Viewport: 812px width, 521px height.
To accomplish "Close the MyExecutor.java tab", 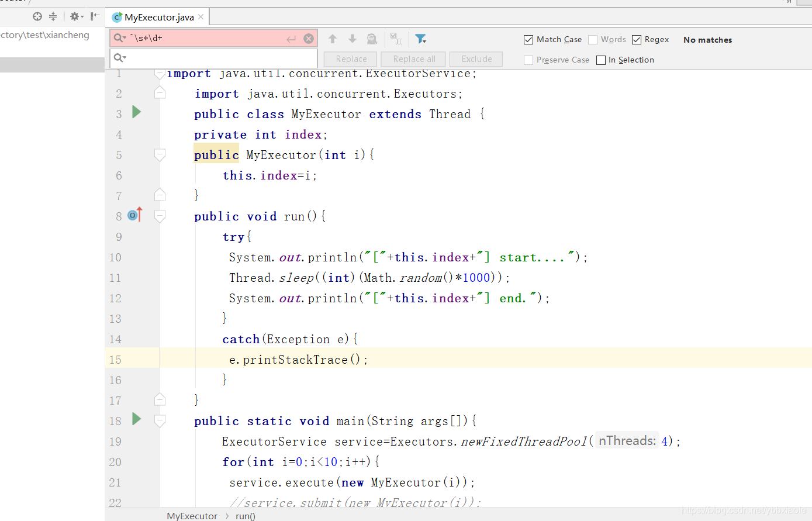I will point(201,17).
